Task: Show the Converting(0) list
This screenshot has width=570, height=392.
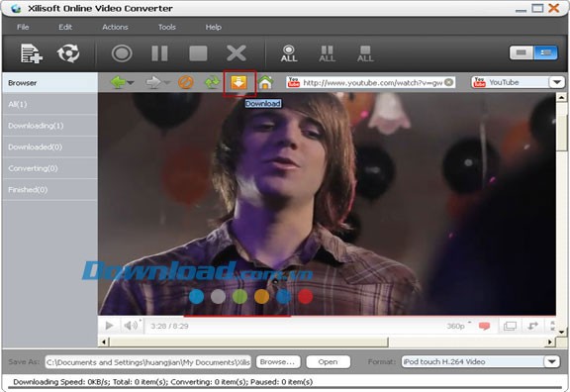Action: pos(49,168)
